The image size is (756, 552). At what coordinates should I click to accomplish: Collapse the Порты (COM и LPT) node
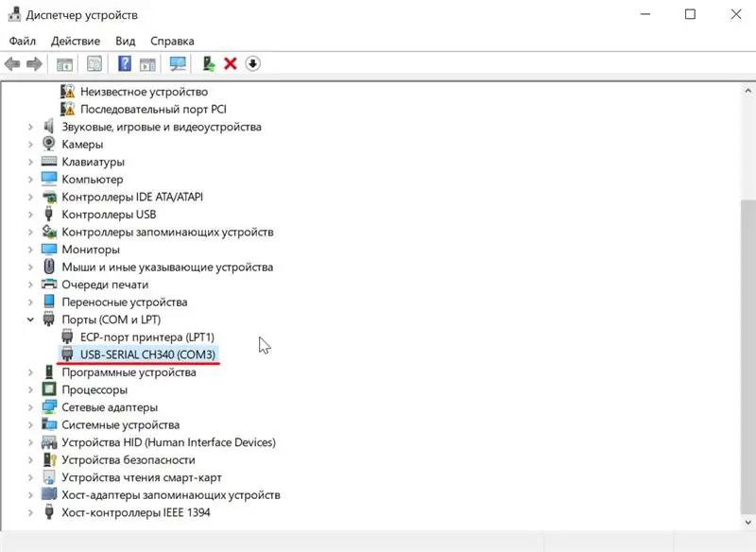pos(30,319)
